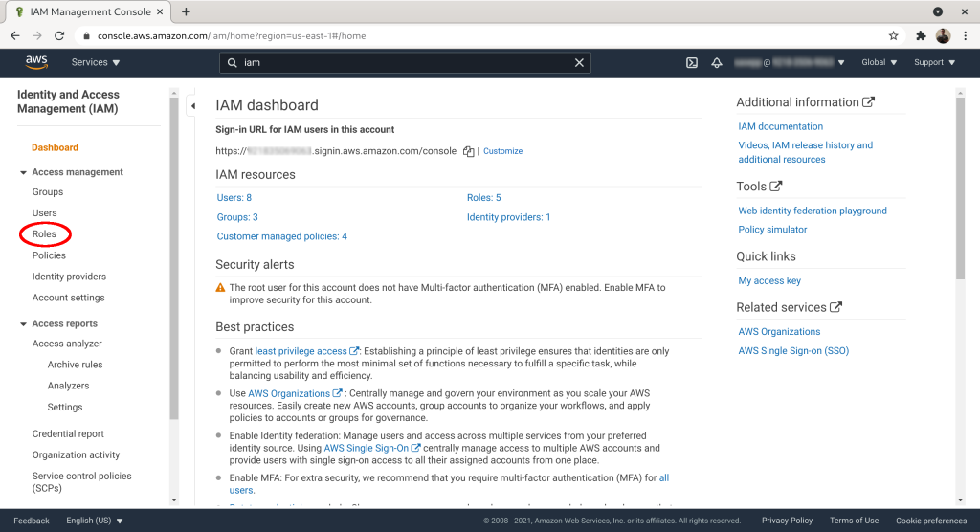Click the browser address bar URL
This screenshot has width=980, height=532.
click(232, 35)
